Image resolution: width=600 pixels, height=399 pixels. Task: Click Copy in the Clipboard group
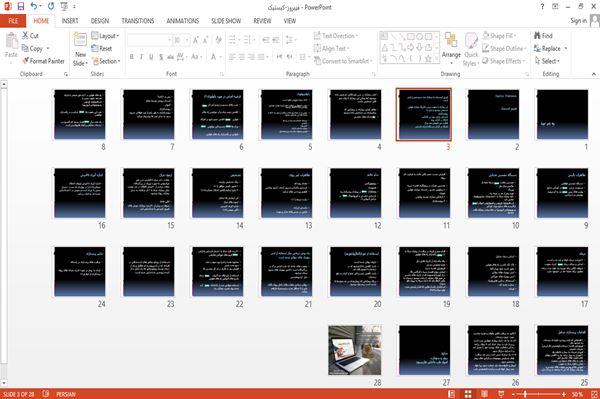pos(33,48)
